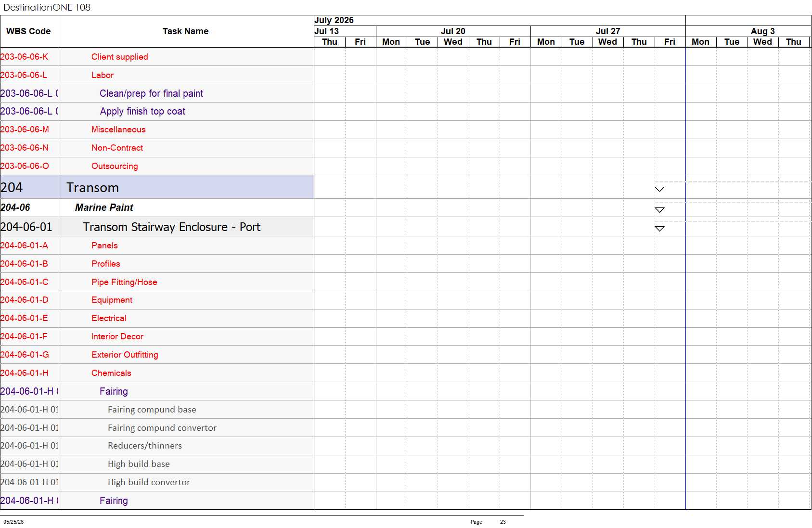Viewport: 812px width, 528px height.
Task: Click WBS code 203-06-06-M
Action: tap(25, 129)
